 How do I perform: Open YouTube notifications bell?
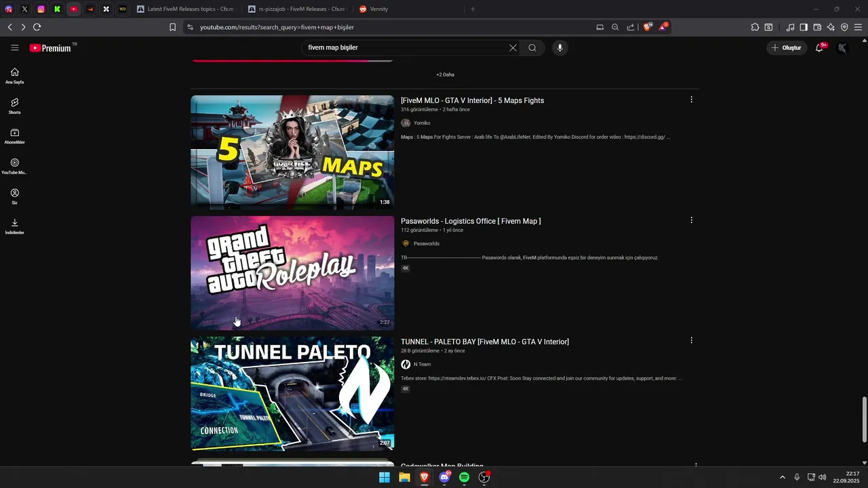(819, 47)
